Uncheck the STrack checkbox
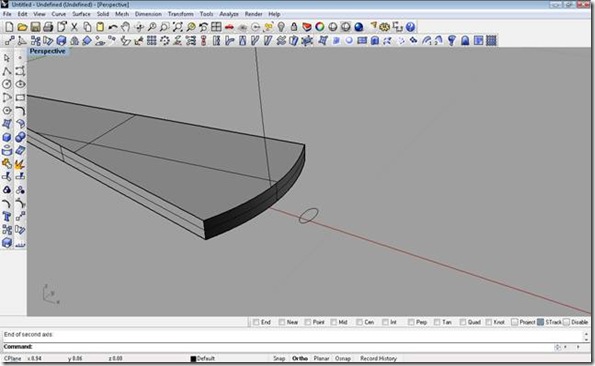Viewport: 595px width, 366px height. (540, 322)
